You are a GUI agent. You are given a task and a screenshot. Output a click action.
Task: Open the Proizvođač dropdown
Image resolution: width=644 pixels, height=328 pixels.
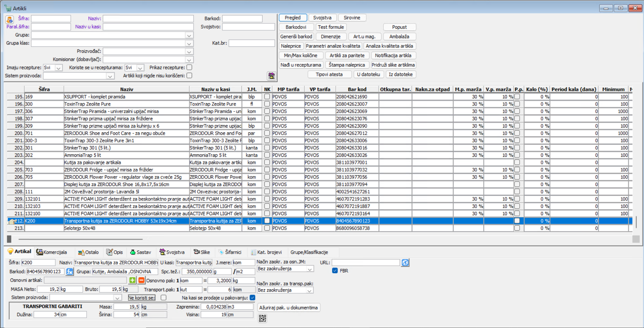point(189,52)
